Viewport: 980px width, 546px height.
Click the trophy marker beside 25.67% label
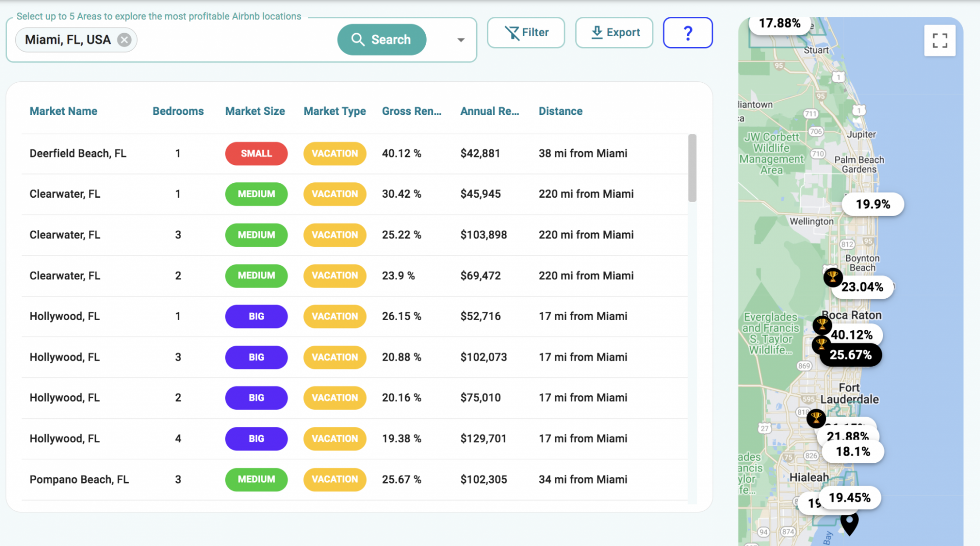click(821, 345)
